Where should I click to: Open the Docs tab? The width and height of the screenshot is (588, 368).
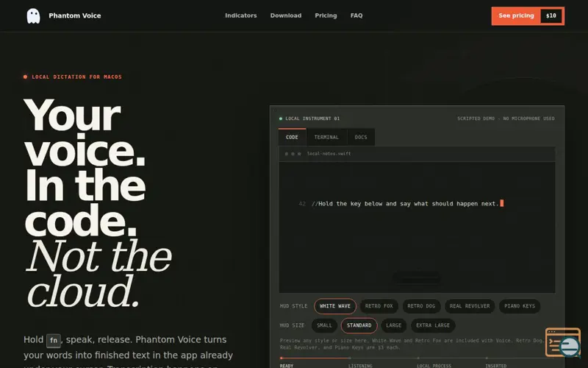[361, 137]
